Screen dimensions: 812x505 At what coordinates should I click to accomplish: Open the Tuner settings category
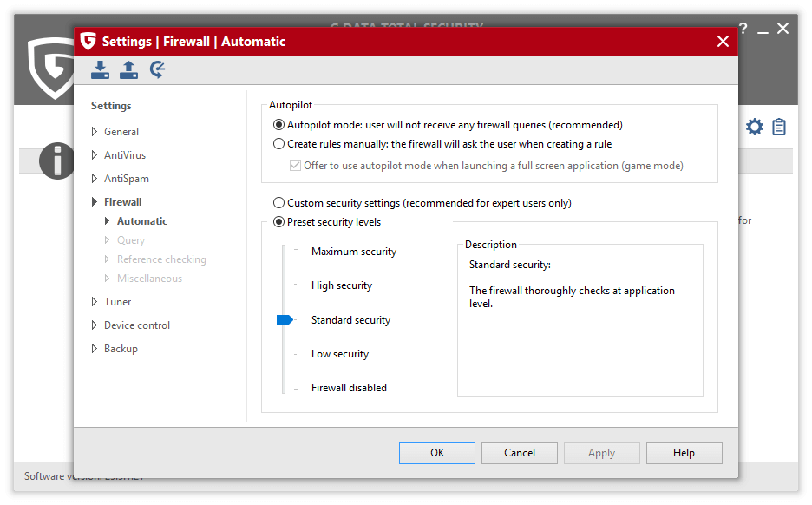tap(118, 302)
